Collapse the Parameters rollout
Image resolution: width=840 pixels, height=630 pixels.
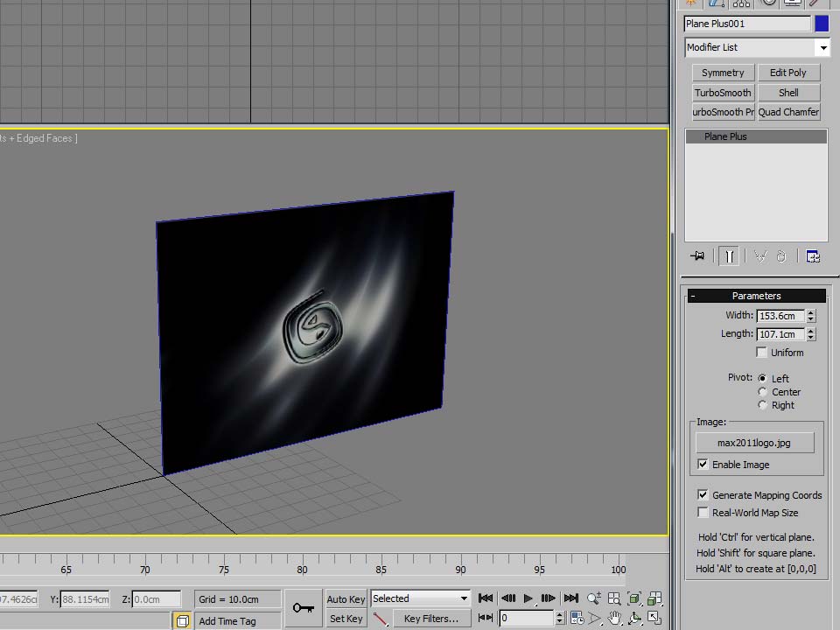point(756,296)
